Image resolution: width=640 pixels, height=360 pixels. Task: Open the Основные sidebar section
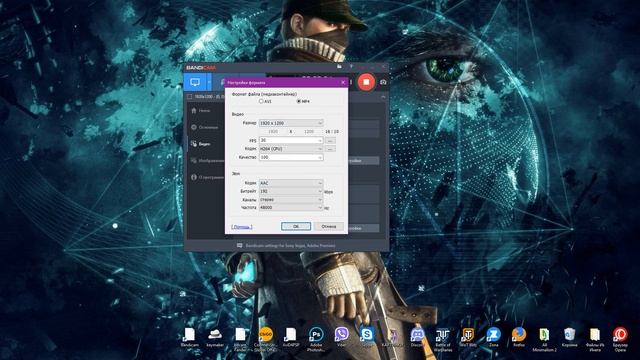coord(204,127)
